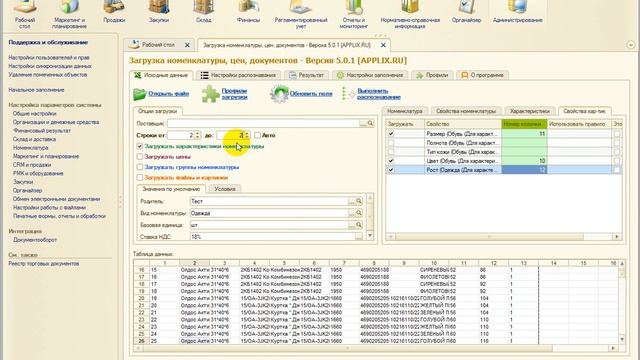Switch to the Характеристики tab
The width and height of the screenshot is (640, 360).
[x=529, y=111]
